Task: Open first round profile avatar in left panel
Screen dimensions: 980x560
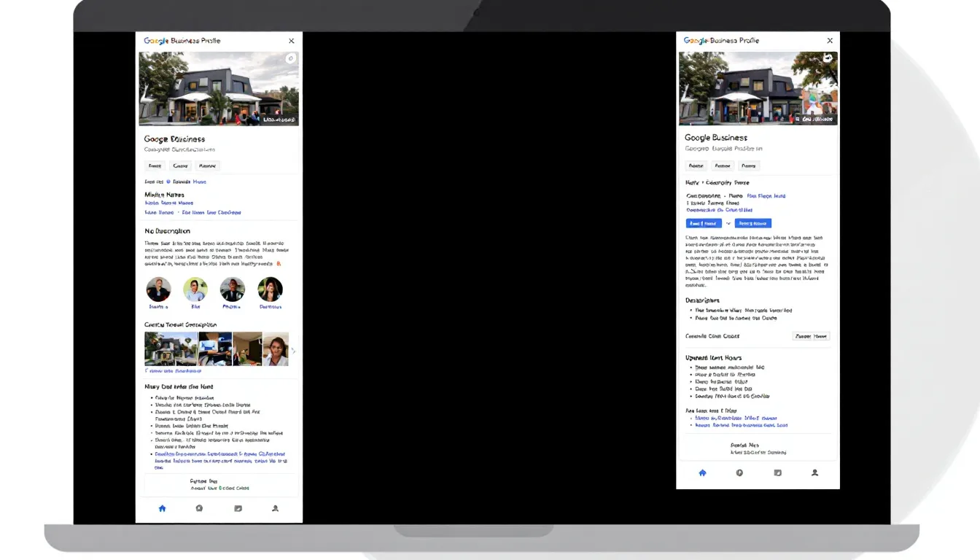Action: [x=158, y=289]
